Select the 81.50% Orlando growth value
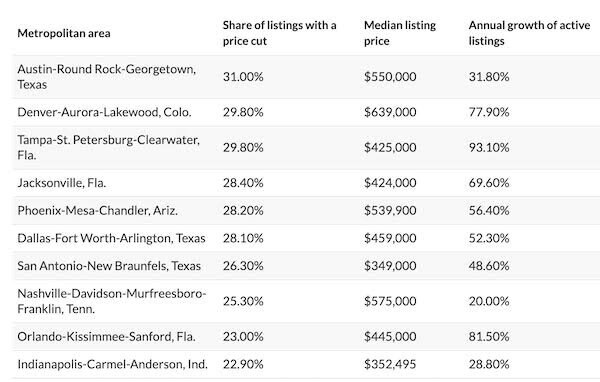The image size is (600, 382). [x=489, y=336]
